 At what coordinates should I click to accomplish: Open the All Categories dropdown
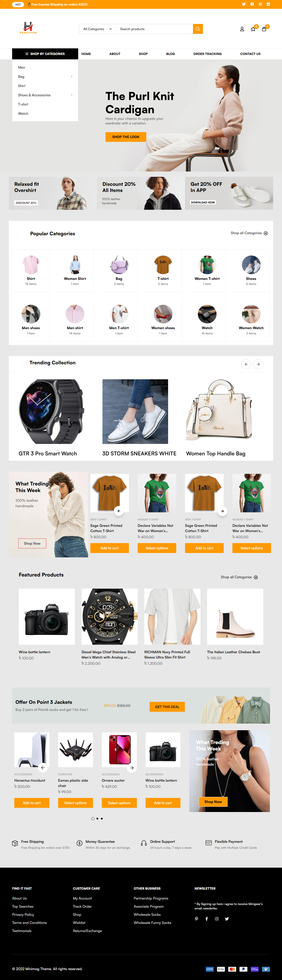pos(98,29)
